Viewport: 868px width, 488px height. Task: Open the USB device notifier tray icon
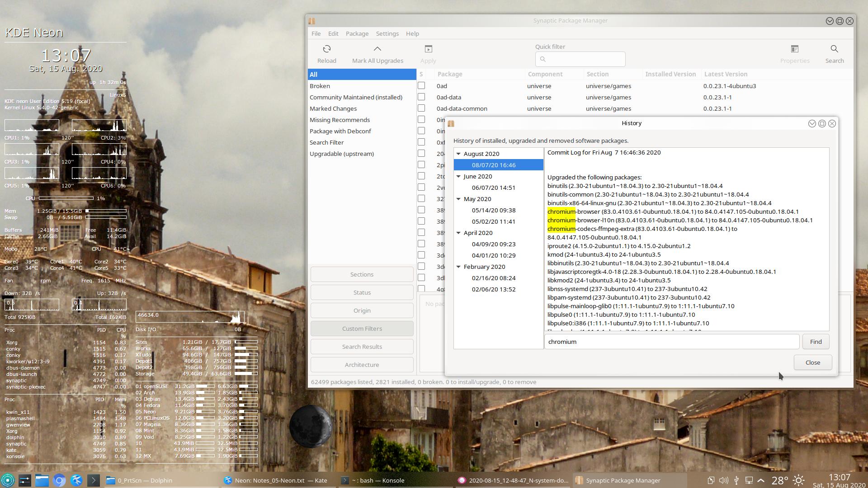(736, 480)
